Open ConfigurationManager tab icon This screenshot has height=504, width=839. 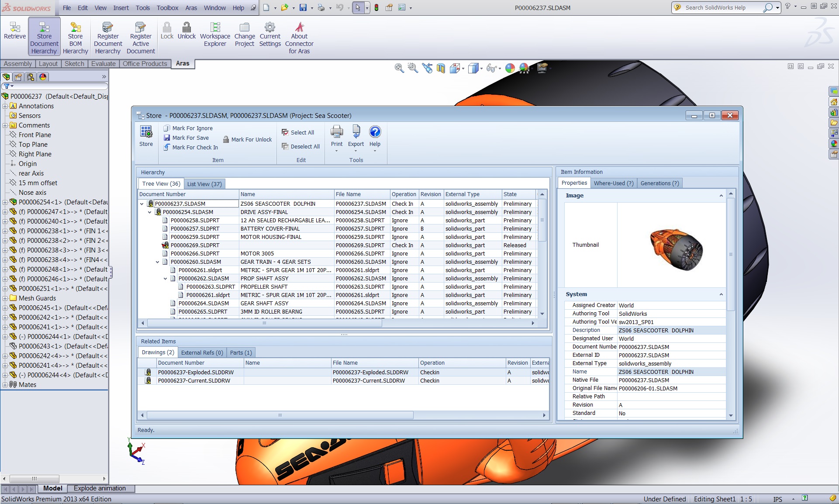pos(31,77)
